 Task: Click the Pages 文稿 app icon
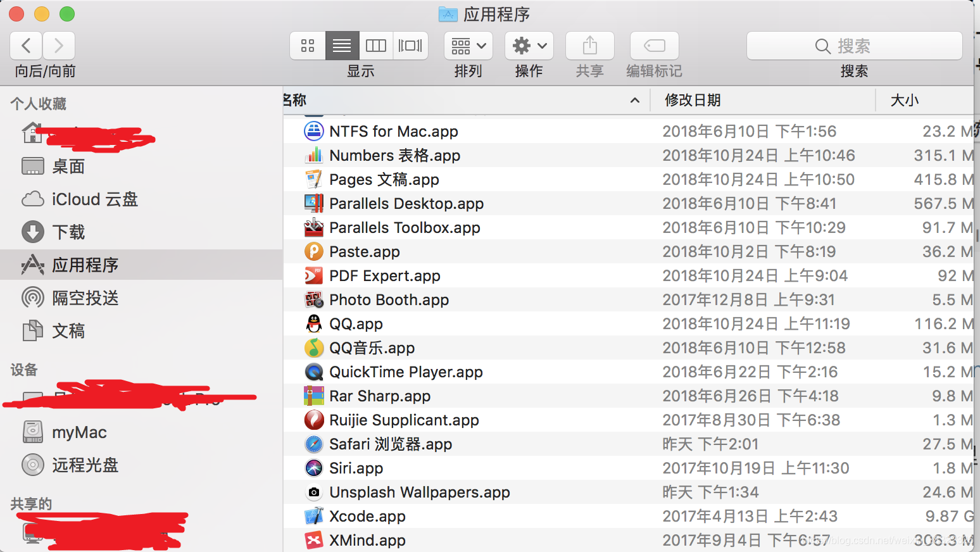click(314, 179)
